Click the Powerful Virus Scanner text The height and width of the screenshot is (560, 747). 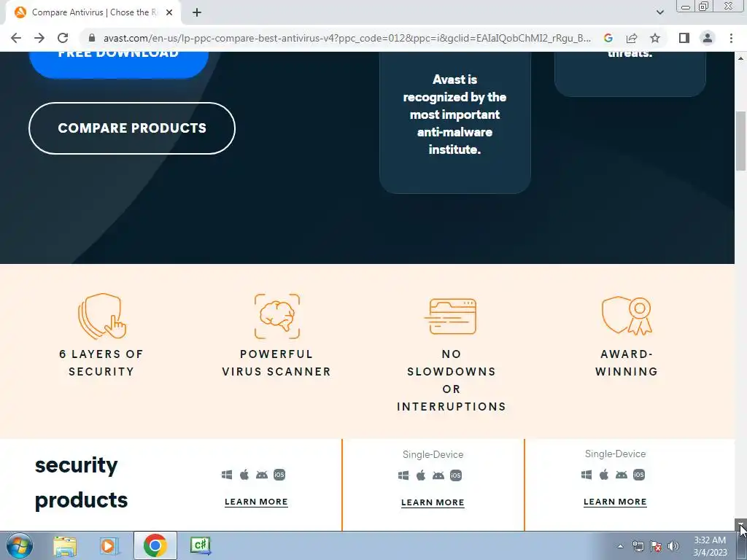(276, 363)
